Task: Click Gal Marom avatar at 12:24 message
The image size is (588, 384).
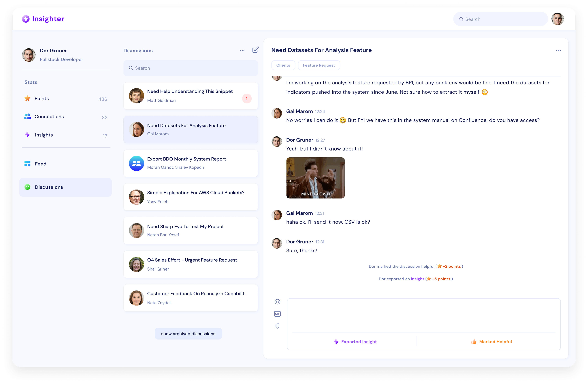Action: pyautogui.click(x=277, y=113)
